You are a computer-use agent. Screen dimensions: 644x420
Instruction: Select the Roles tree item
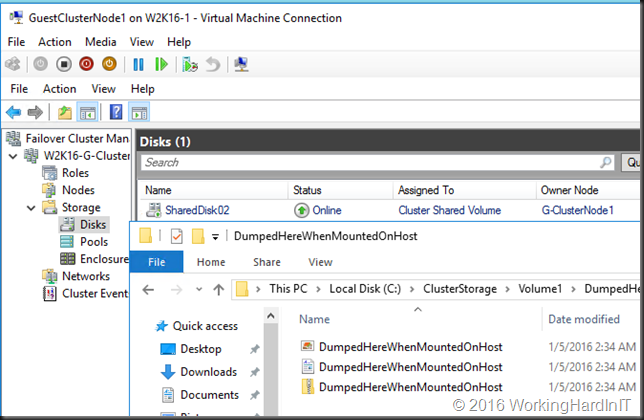(x=75, y=173)
